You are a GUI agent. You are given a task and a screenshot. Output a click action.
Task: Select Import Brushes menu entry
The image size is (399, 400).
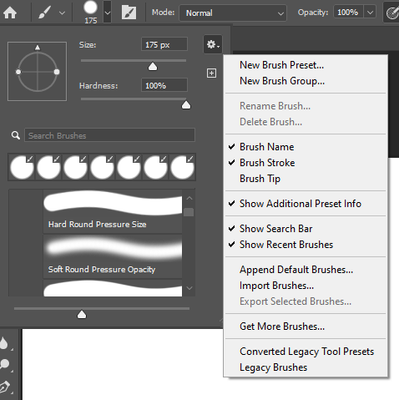point(276,286)
